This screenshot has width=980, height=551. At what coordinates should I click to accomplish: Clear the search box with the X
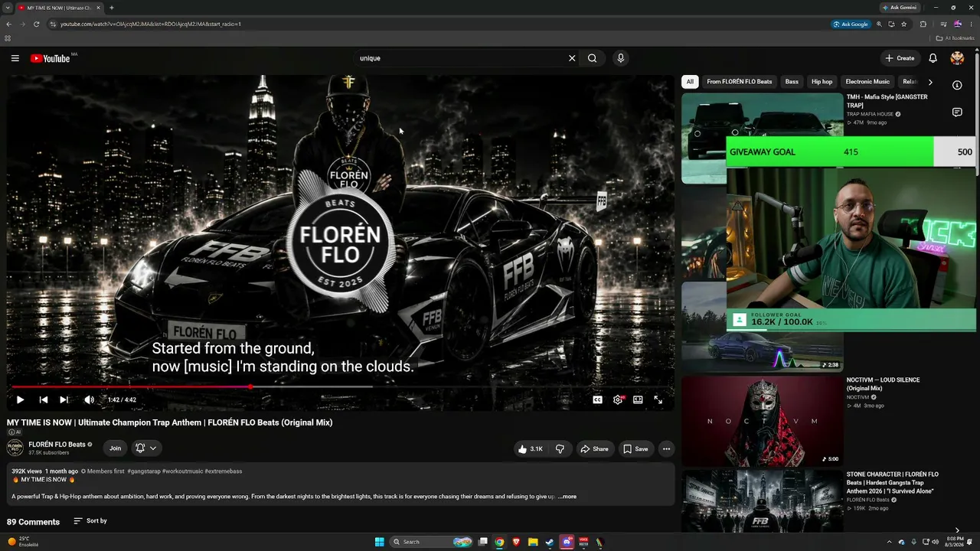[572, 58]
